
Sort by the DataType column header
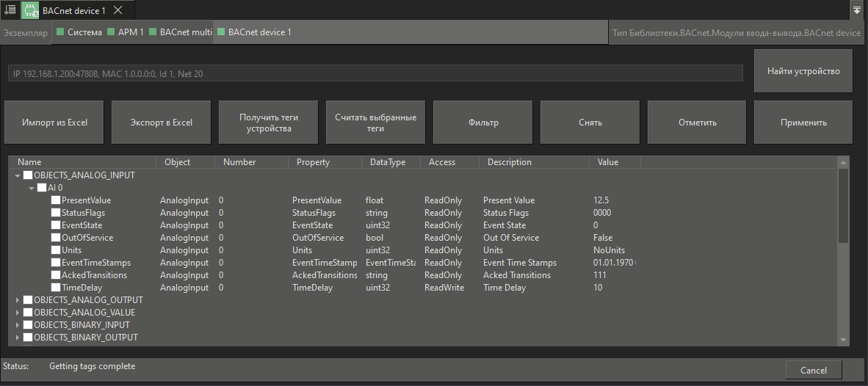click(x=391, y=162)
